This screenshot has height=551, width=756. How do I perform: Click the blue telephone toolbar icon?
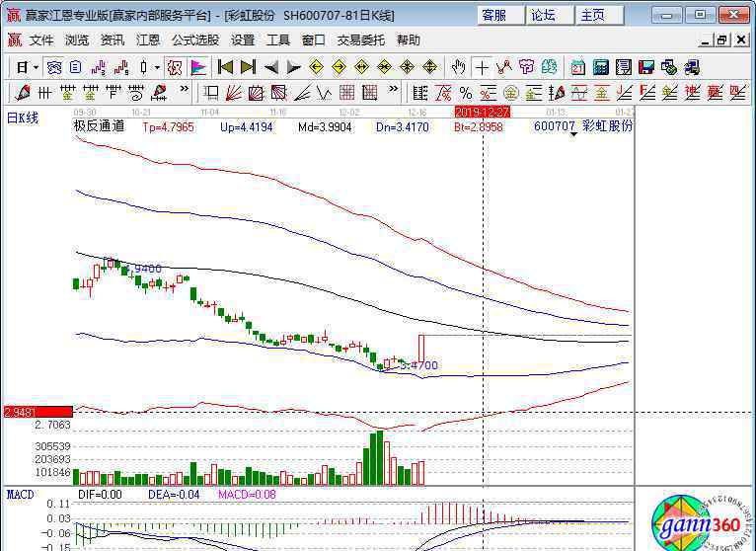click(53, 67)
